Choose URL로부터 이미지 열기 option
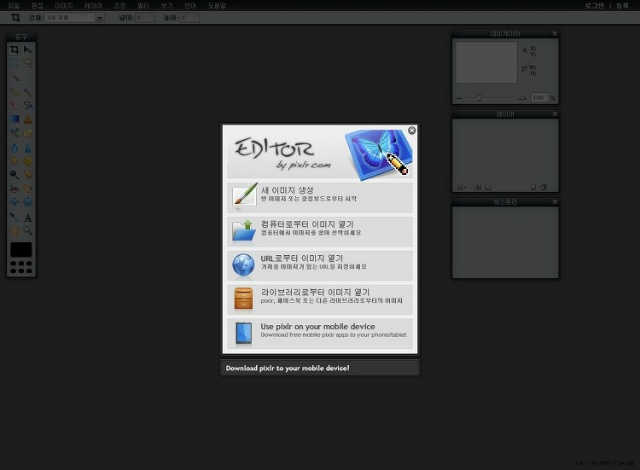This screenshot has height=470, width=640. click(x=320, y=265)
